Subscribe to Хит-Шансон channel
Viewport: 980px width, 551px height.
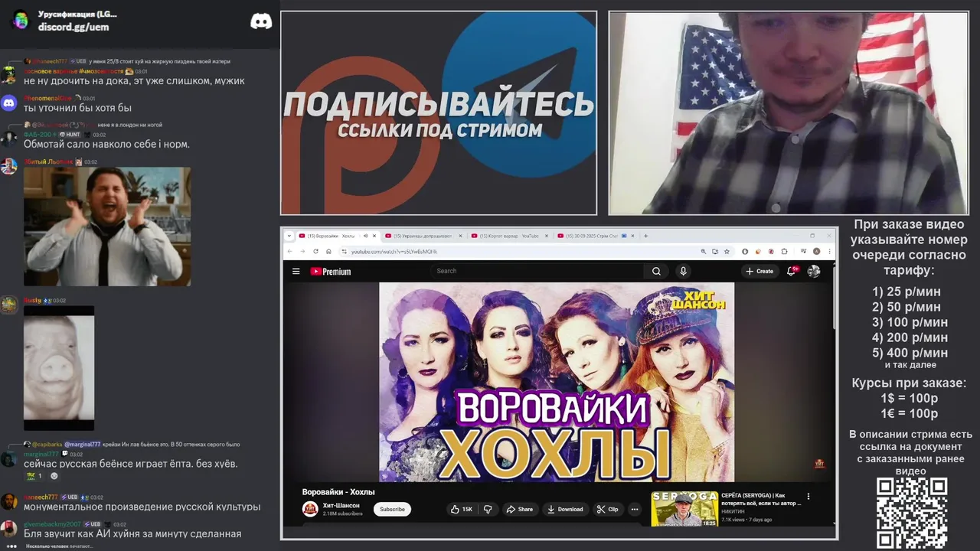click(x=392, y=509)
